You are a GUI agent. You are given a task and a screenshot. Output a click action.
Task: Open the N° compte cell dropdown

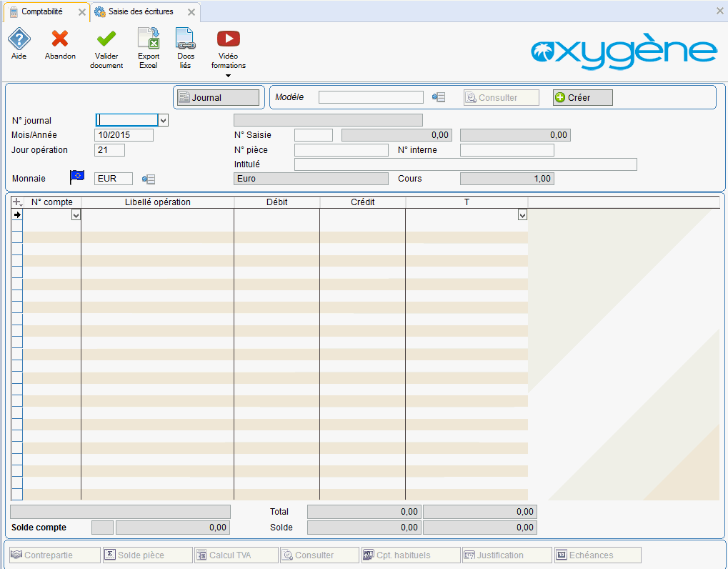click(76, 215)
